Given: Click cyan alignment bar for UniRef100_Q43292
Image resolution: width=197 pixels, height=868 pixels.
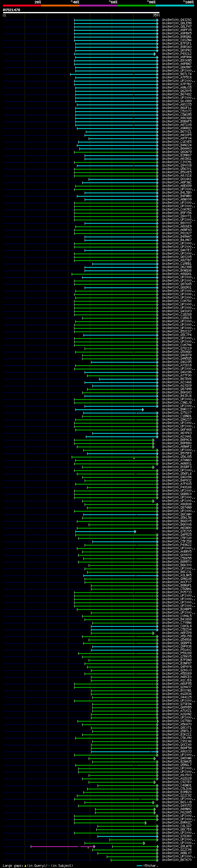Looking at the screenshot, I should [x=116, y=20].
